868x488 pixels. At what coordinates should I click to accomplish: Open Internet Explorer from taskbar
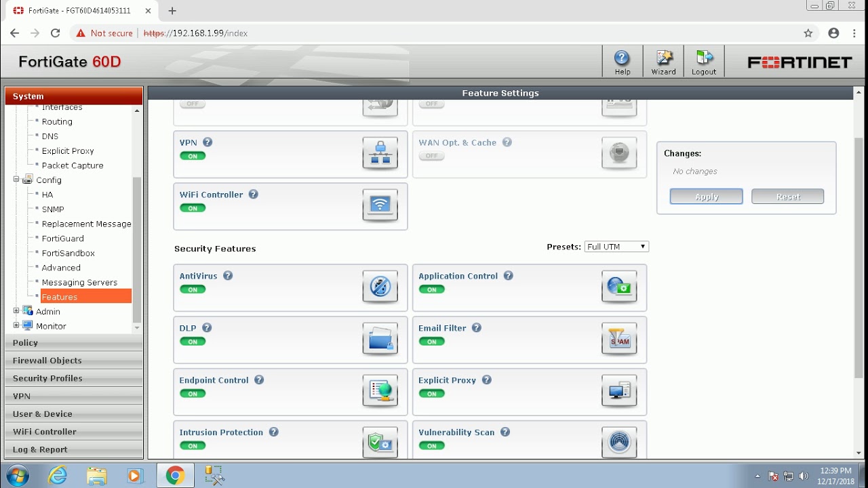[58, 476]
